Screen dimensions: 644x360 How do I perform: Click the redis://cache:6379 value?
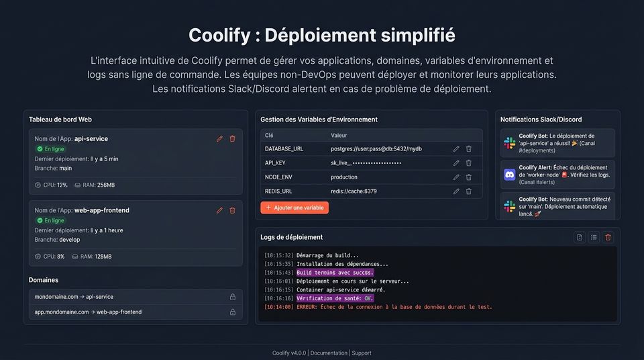(x=354, y=191)
